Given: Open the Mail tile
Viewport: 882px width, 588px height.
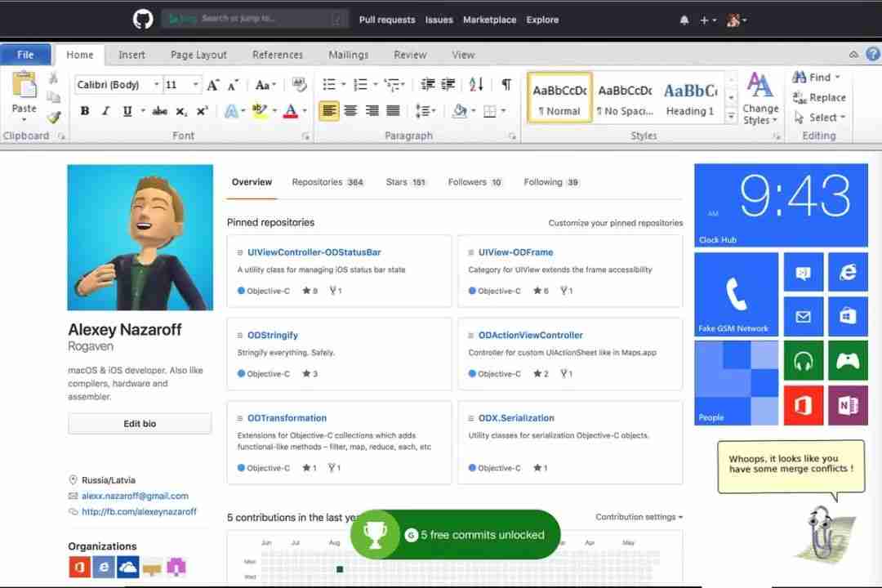Looking at the screenshot, I should 804,316.
